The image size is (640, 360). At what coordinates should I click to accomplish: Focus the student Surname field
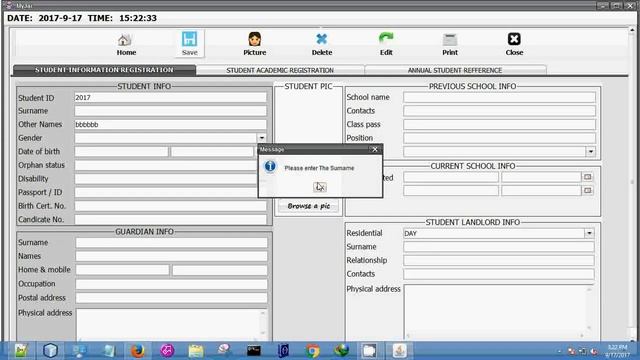(170, 111)
